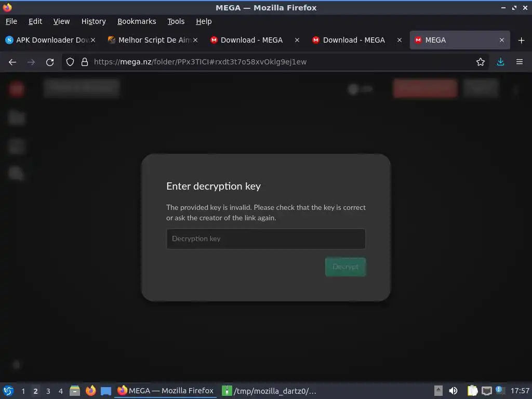Minimize the Firefox window
The height and width of the screenshot is (399, 532).
coord(503,7)
